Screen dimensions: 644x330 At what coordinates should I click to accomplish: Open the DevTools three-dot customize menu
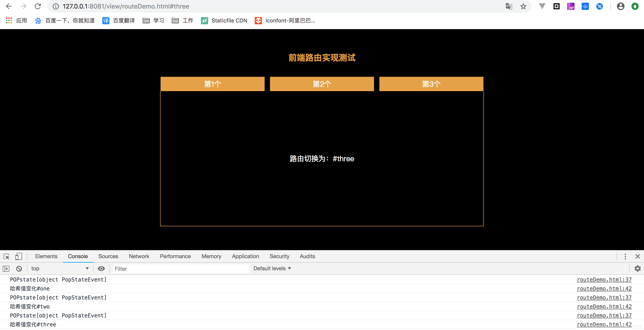[625, 256]
